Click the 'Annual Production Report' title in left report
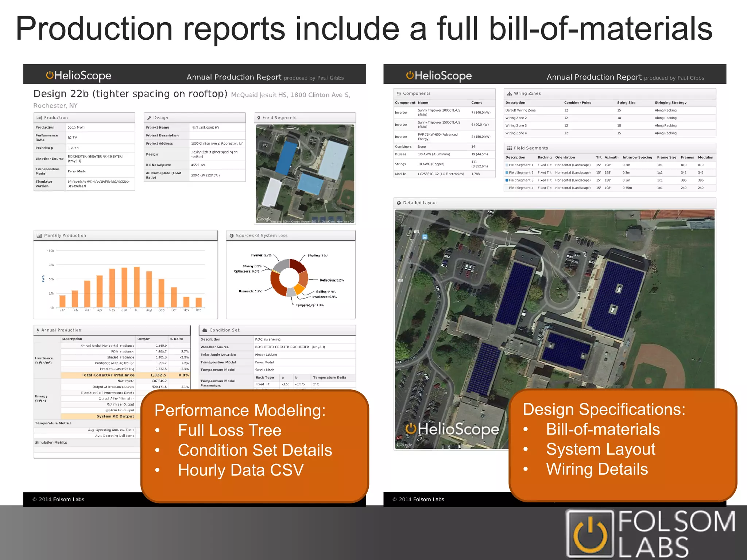The image size is (747, 560). (234, 77)
